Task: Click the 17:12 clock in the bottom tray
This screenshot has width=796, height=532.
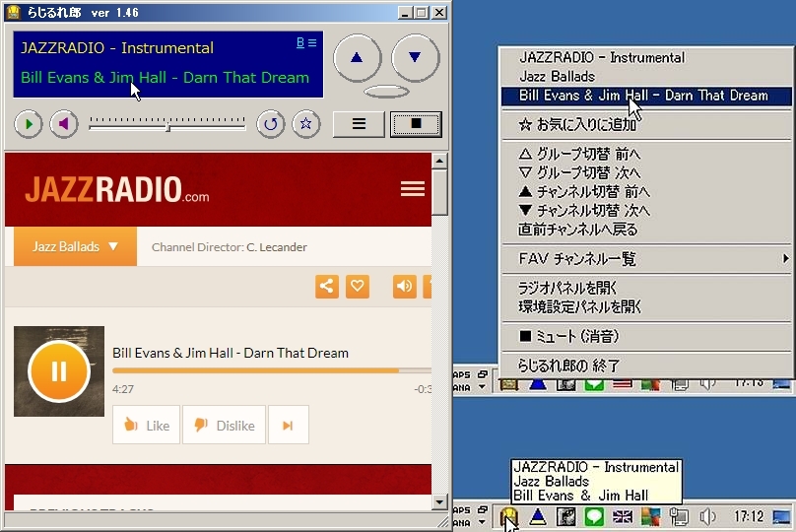Action: pos(749,517)
